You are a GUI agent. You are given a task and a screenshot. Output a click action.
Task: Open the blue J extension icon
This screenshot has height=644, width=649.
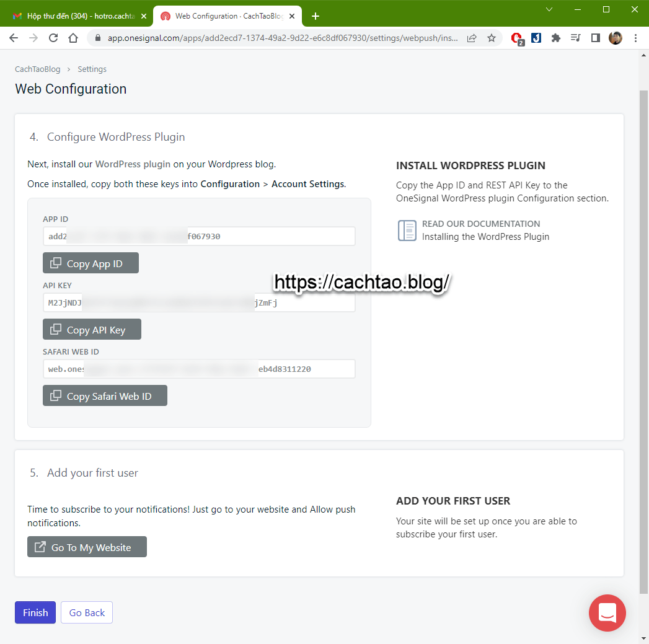pos(536,38)
